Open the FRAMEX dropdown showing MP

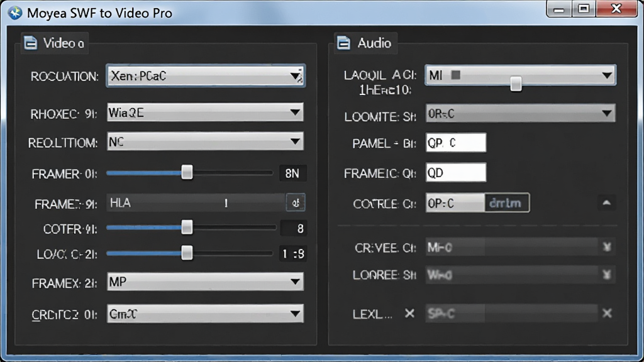[x=206, y=282]
